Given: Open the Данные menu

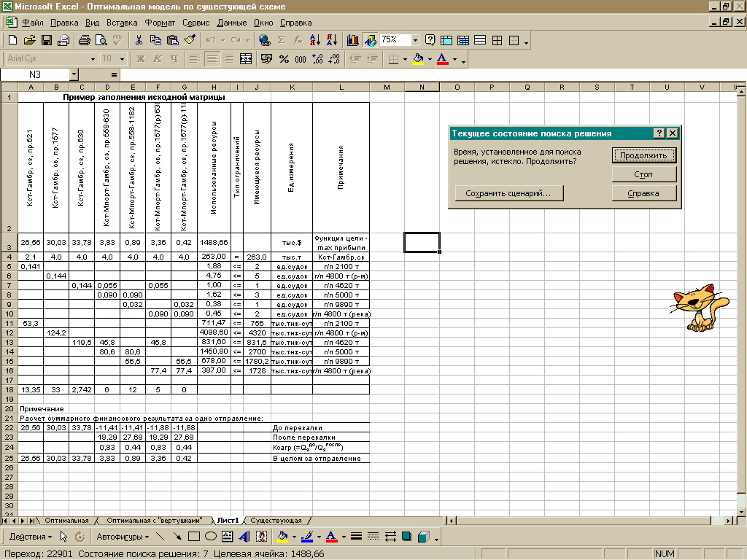Looking at the screenshot, I should 231,23.
